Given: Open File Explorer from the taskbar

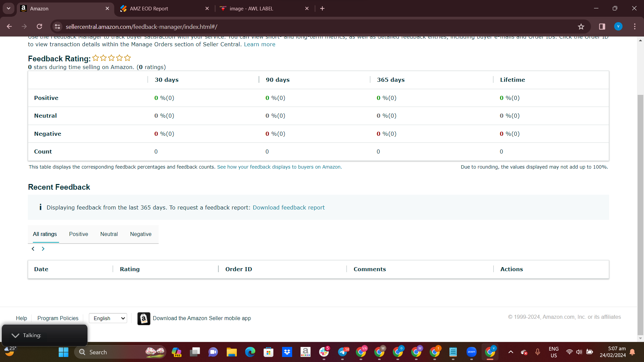Looking at the screenshot, I should pyautogui.click(x=231, y=352).
